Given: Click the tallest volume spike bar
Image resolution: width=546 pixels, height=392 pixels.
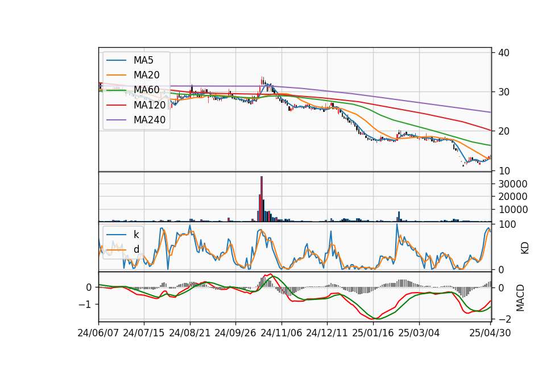Looking at the screenshot, I should 262,199.
